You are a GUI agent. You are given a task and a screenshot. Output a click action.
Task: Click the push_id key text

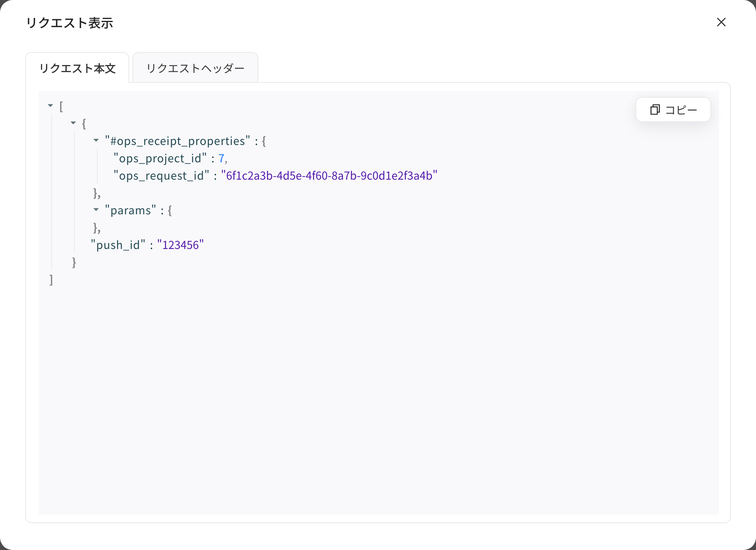[x=118, y=245]
